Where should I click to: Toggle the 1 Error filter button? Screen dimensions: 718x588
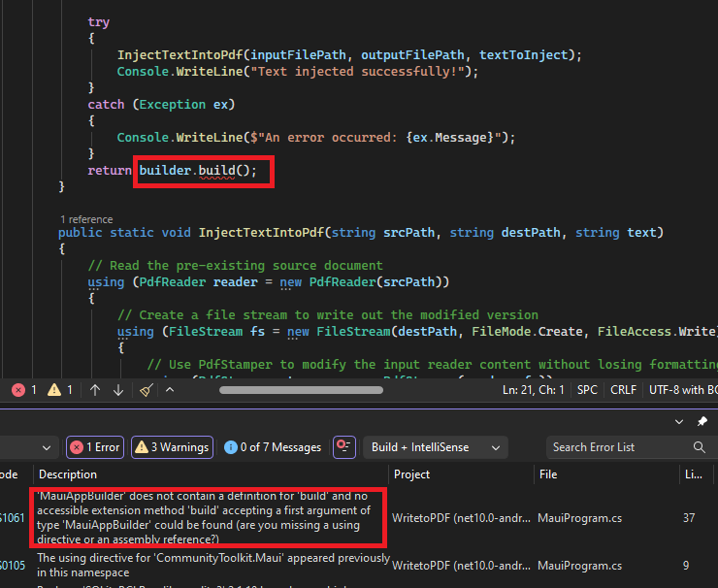[95, 447]
